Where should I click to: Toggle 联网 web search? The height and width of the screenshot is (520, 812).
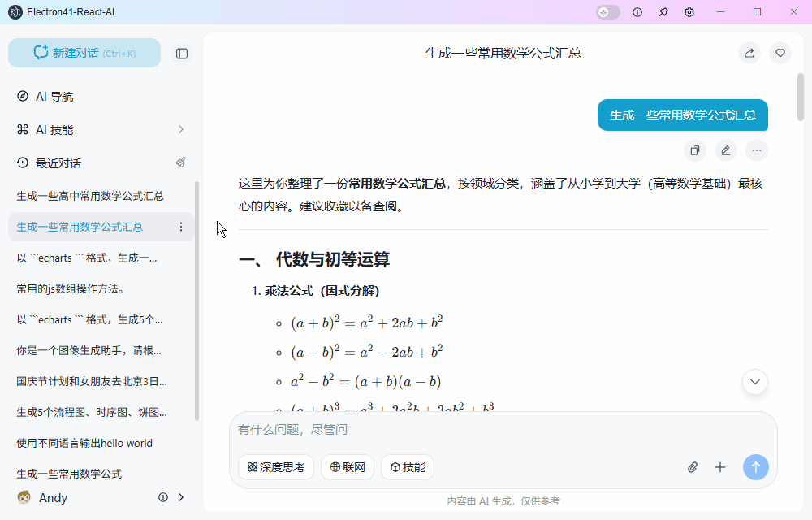[x=348, y=467]
